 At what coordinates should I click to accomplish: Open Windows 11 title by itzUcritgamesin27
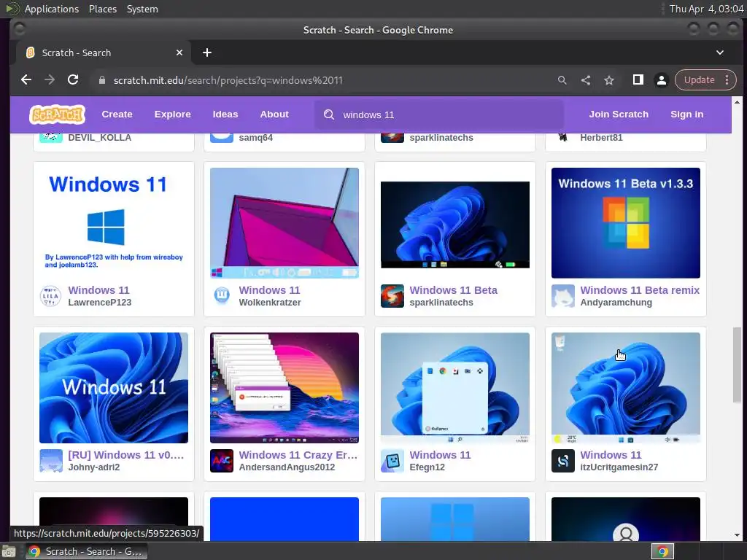click(611, 455)
